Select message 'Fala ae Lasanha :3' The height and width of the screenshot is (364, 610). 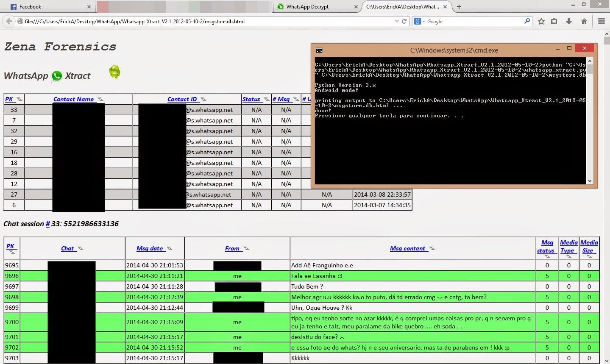(x=317, y=276)
